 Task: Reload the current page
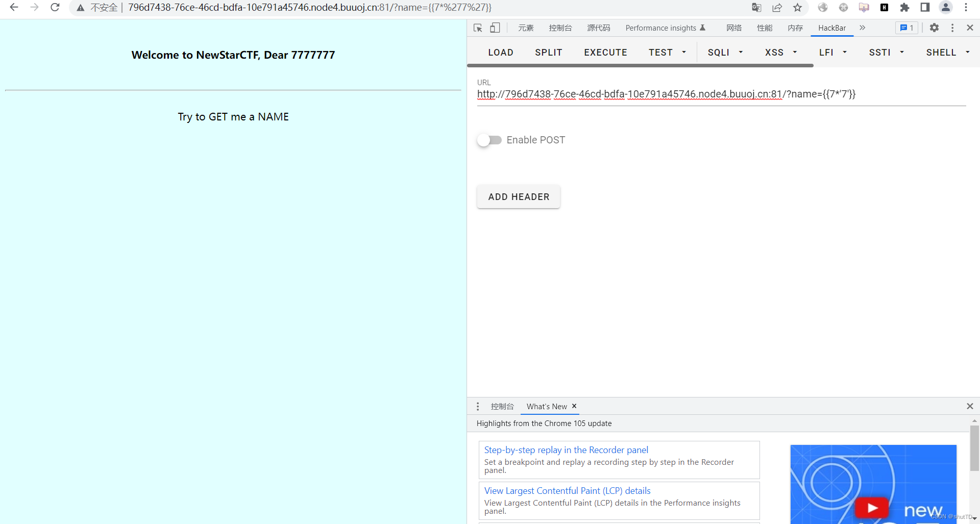55,7
